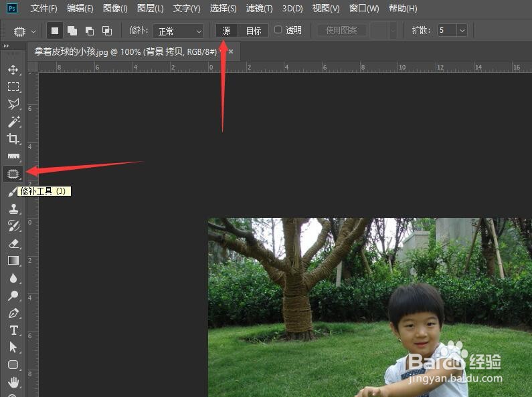532x397 pixels.
Task: Choose Add to Selection mode icon
Action: tap(72, 31)
